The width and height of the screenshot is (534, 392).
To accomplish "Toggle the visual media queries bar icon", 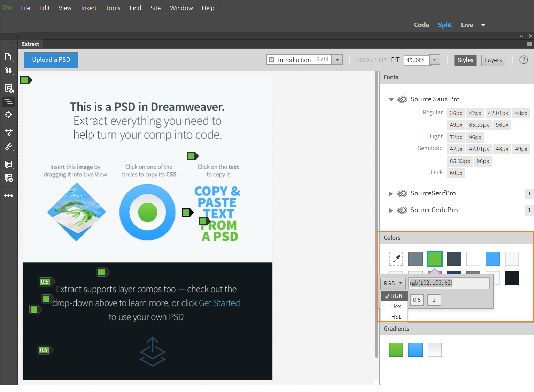I will (8, 102).
